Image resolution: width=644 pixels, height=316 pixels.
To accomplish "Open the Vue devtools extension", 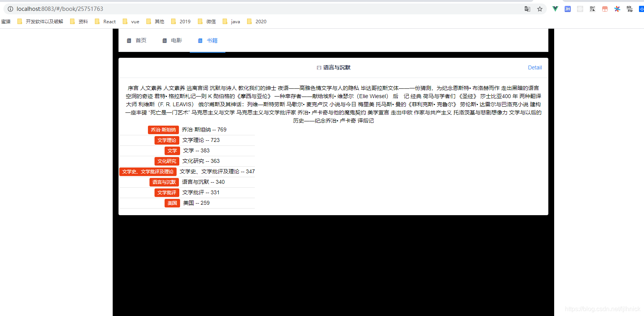I will point(555,9).
